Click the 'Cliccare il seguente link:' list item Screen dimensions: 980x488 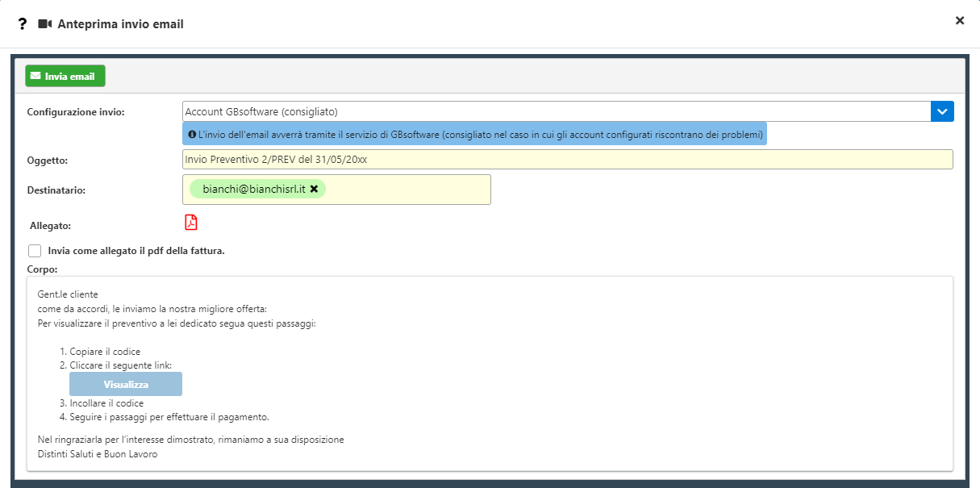pos(121,365)
